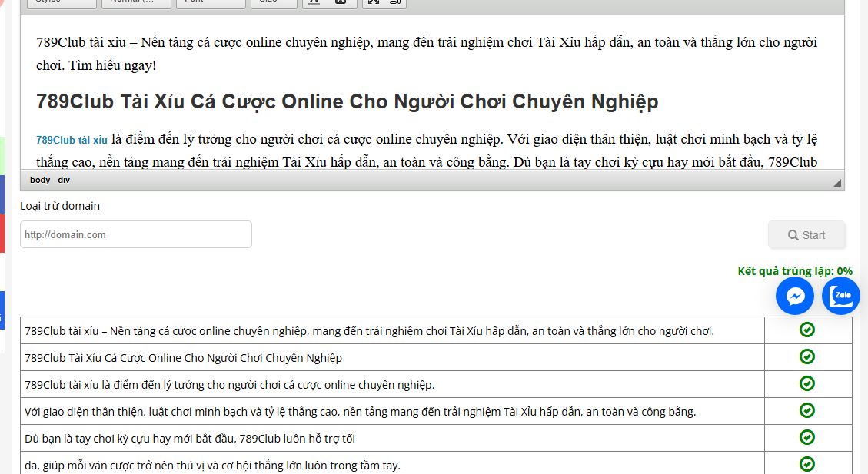
Task: Open the Font dropdown in editor toolbar
Action: 210,2
